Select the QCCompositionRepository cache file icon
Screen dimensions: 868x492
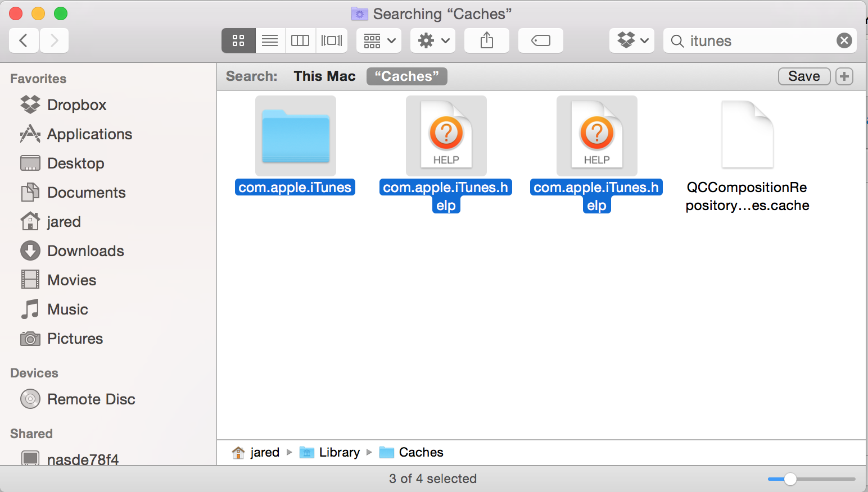point(748,135)
